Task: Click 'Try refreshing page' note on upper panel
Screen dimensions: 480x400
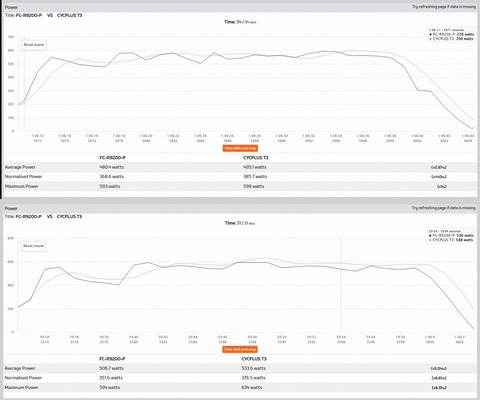Action: [x=444, y=7]
